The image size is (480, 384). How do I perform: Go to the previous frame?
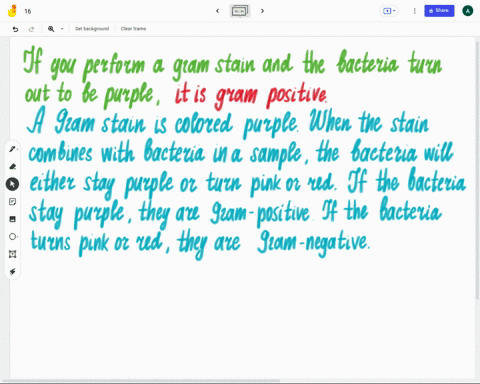217,11
